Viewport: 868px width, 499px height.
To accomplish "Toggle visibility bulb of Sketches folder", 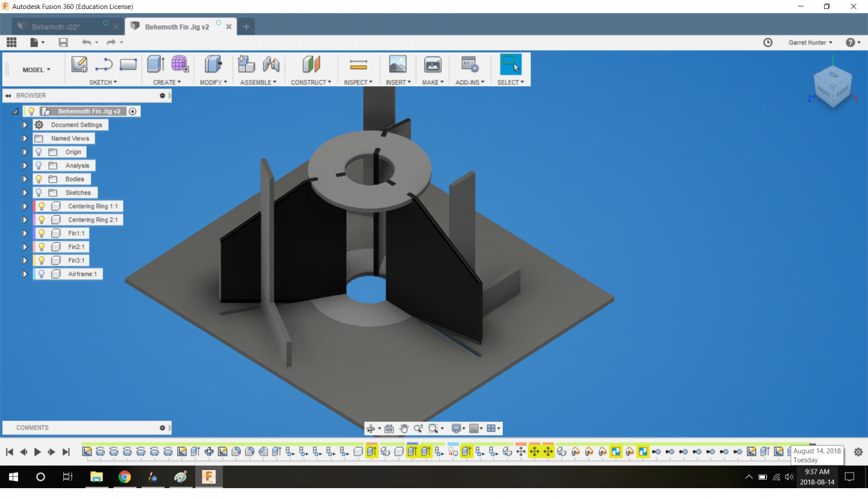I will pos(39,192).
